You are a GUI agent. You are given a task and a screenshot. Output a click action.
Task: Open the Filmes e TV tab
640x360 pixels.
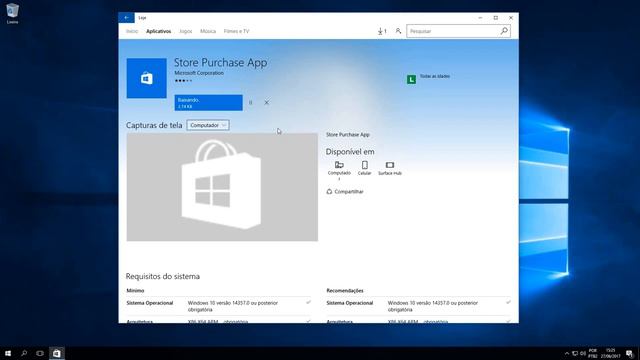(x=236, y=31)
